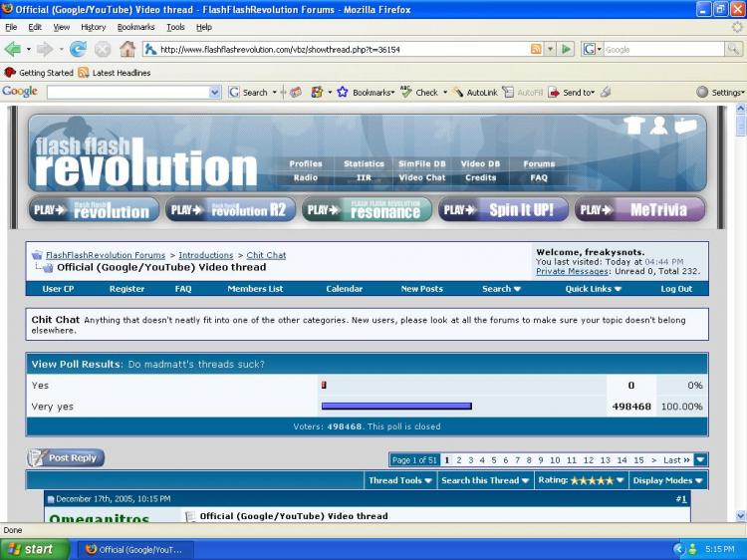Play MeTrivia button
This screenshot has height=560, width=747.
tap(639, 209)
